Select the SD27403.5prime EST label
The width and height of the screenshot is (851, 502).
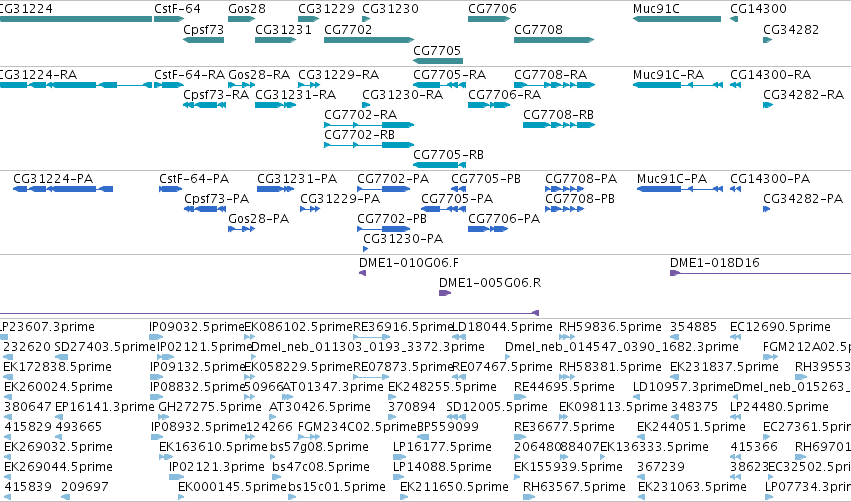pos(105,347)
